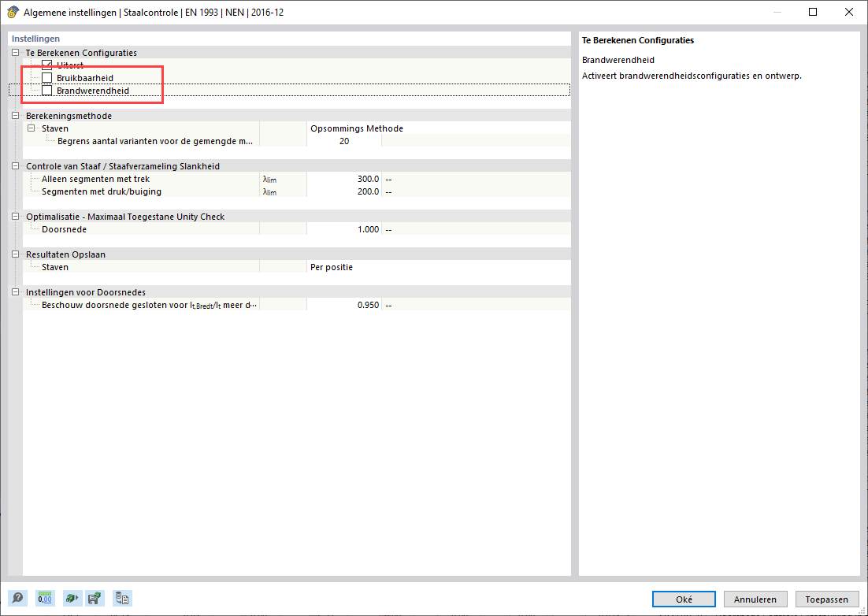Collapse the Te Berekenen Configuraties section
This screenshot has width=868, height=616.
point(14,52)
